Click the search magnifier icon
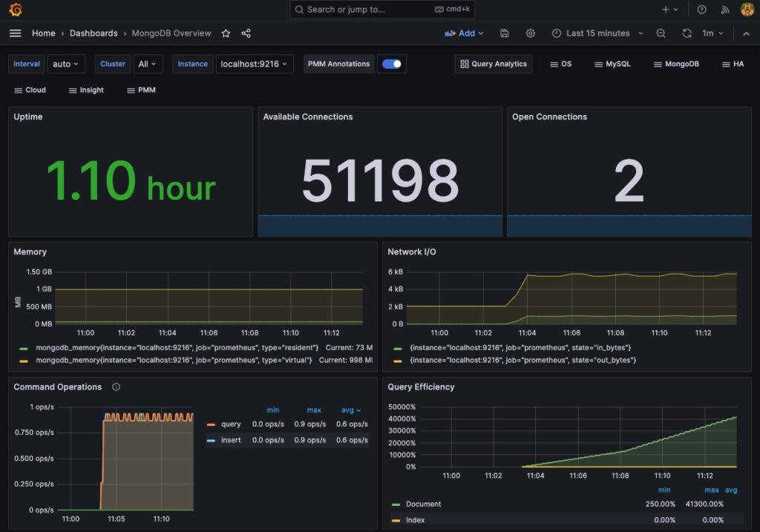This screenshot has height=532, width=760. pyautogui.click(x=299, y=9)
